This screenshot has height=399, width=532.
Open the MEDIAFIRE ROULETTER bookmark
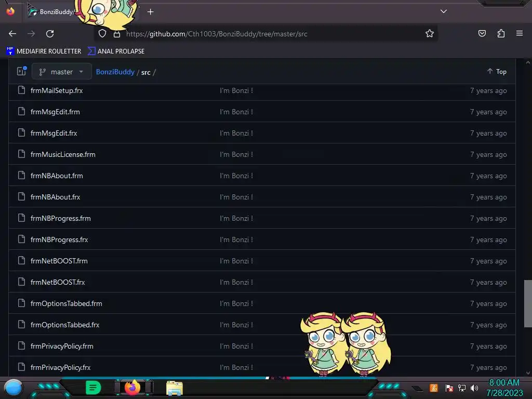(x=44, y=51)
